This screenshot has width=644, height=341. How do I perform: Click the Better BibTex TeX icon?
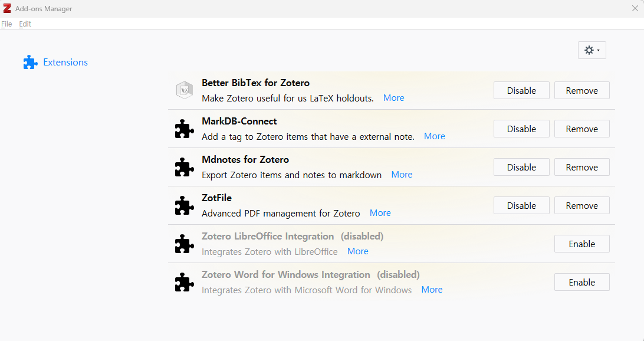pos(185,90)
